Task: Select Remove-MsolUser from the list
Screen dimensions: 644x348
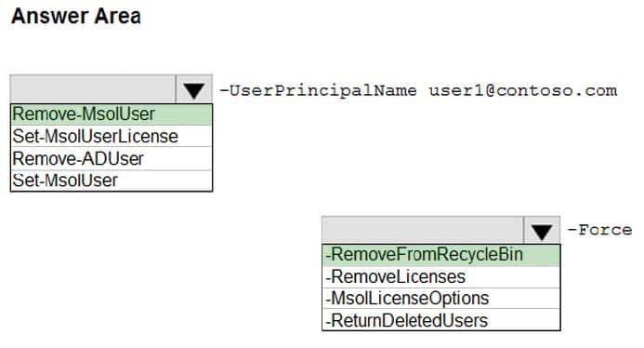Action: [112, 114]
